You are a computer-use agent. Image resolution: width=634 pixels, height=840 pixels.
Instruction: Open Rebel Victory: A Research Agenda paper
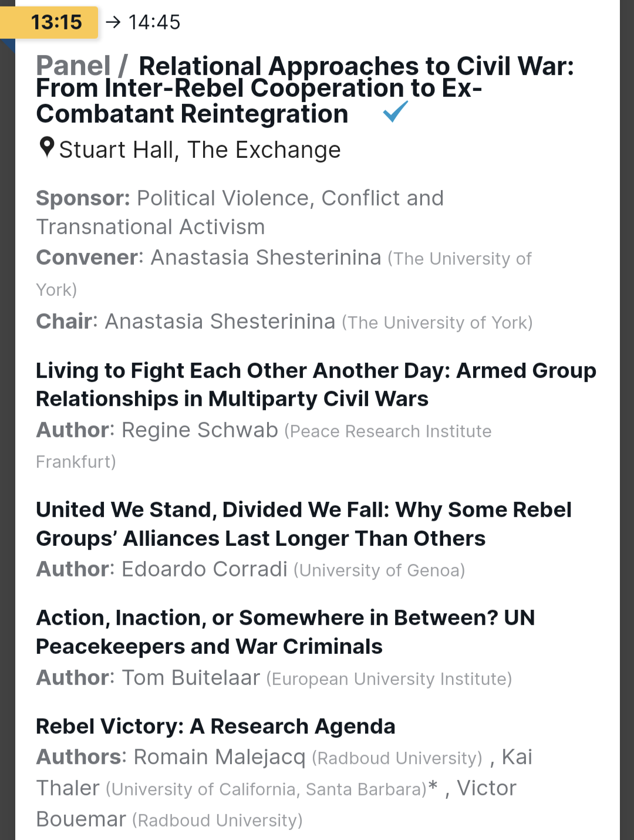click(215, 726)
